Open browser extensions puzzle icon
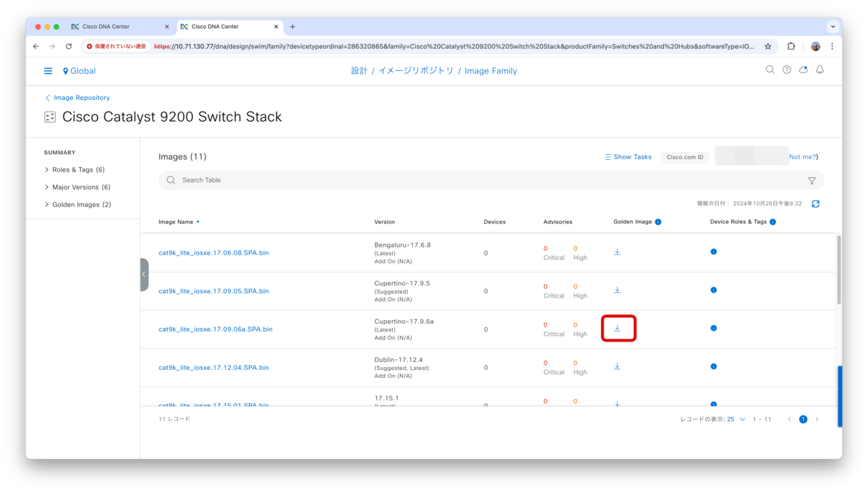This screenshot has height=493, width=868. [x=791, y=46]
